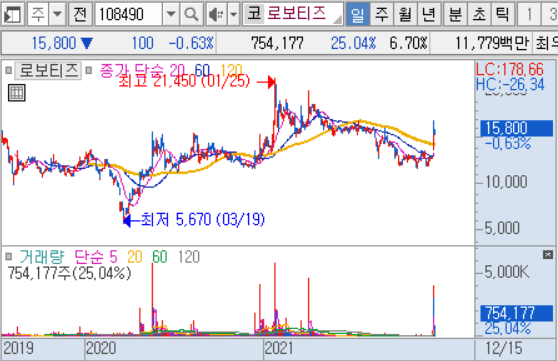Click the 12/15 date label
This screenshot has height=361, width=558.
pyautogui.click(x=504, y=348)
